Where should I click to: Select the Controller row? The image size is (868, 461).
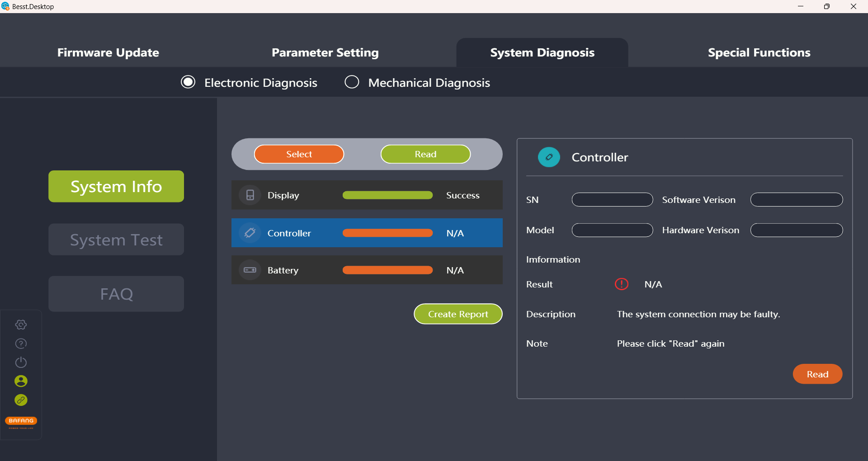(367, 233)
